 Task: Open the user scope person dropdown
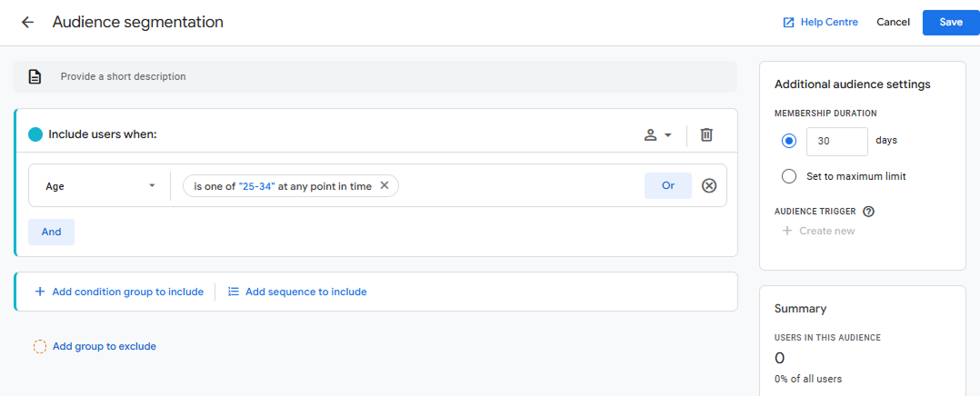658,135
